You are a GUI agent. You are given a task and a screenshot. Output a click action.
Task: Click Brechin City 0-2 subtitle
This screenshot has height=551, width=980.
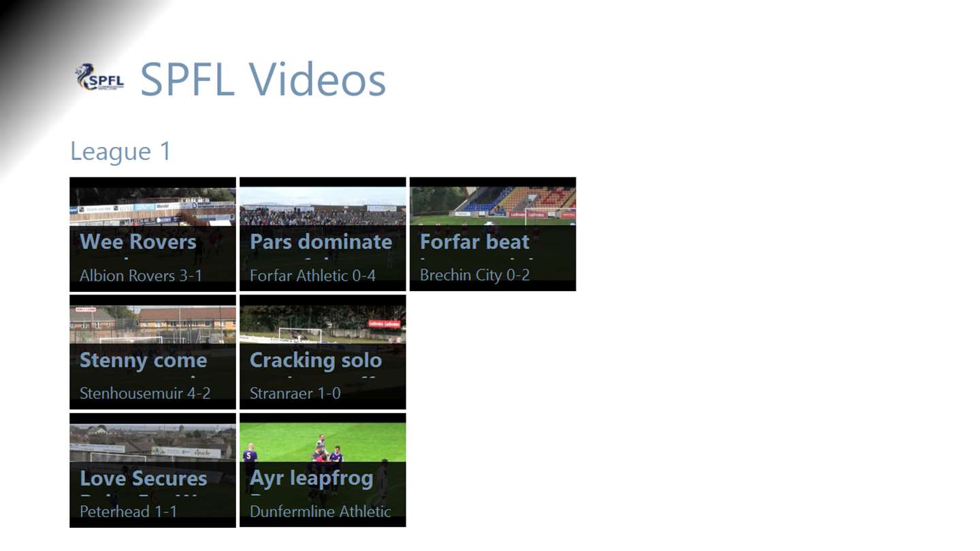pyautogui.click(x=475, y=275)
